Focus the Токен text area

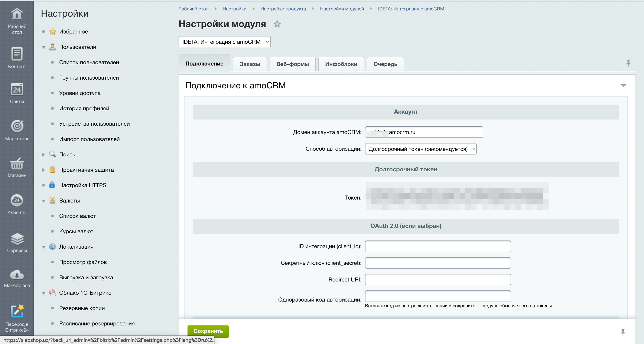tap(457, 196)
